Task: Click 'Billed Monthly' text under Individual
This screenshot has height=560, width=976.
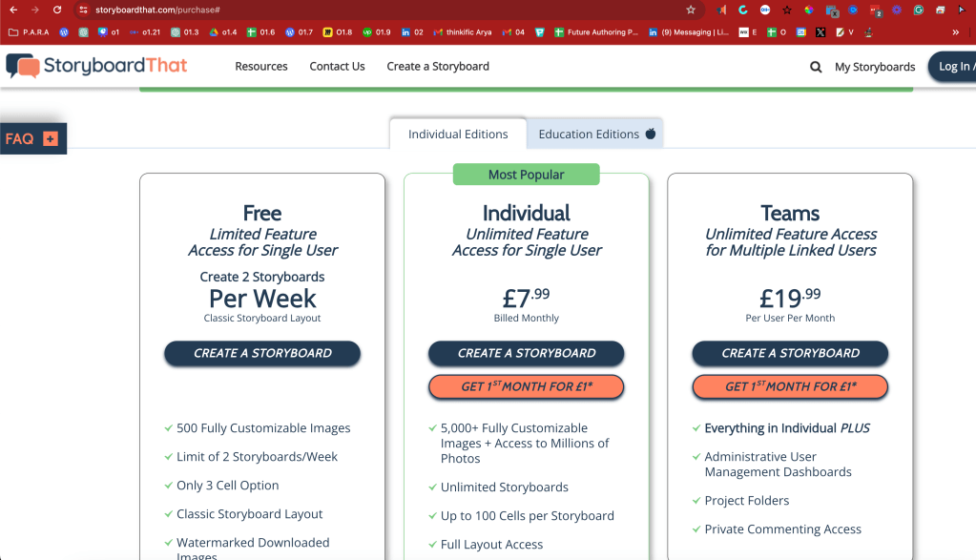Action: 527,318
